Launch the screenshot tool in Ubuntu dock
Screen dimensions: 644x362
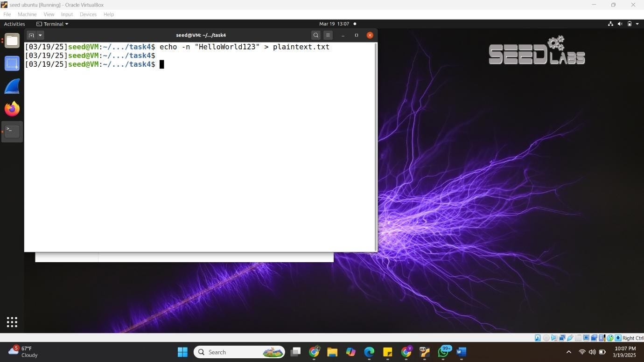pos(12,63)
